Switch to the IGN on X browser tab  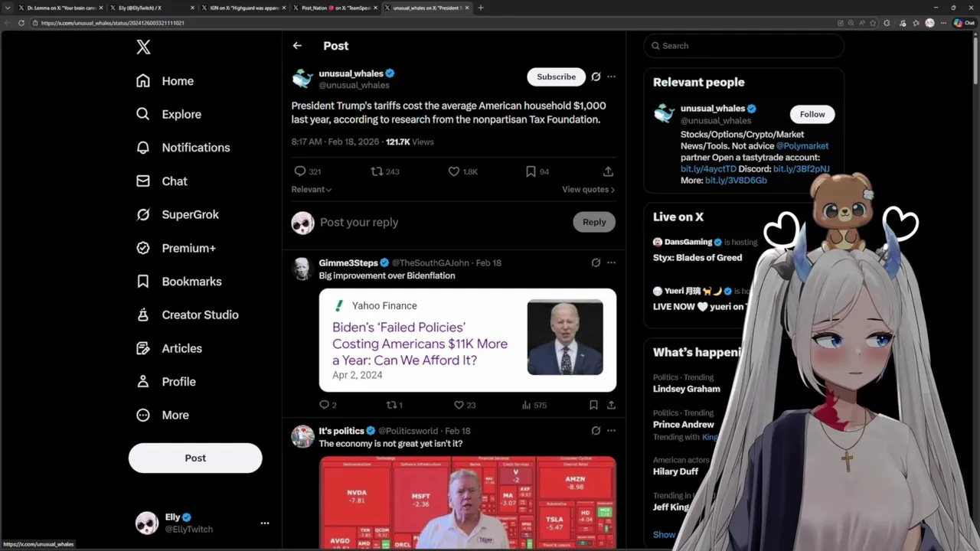point(243,8)
